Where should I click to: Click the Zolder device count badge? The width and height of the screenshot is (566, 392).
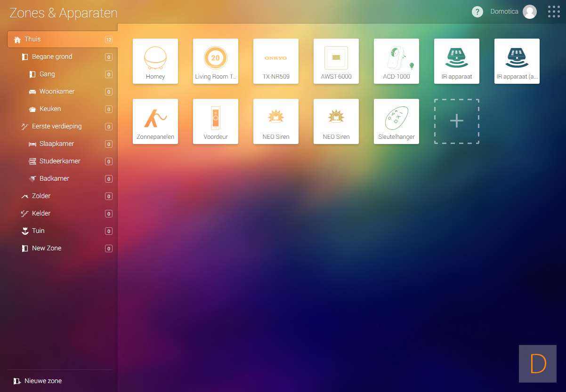[109, 196]
